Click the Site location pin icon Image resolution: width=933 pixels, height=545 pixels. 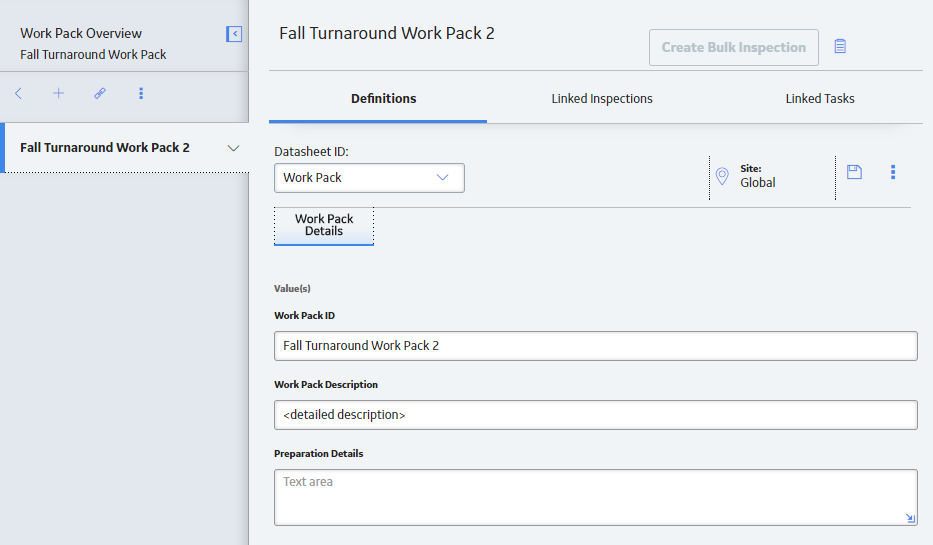(722, 176)
